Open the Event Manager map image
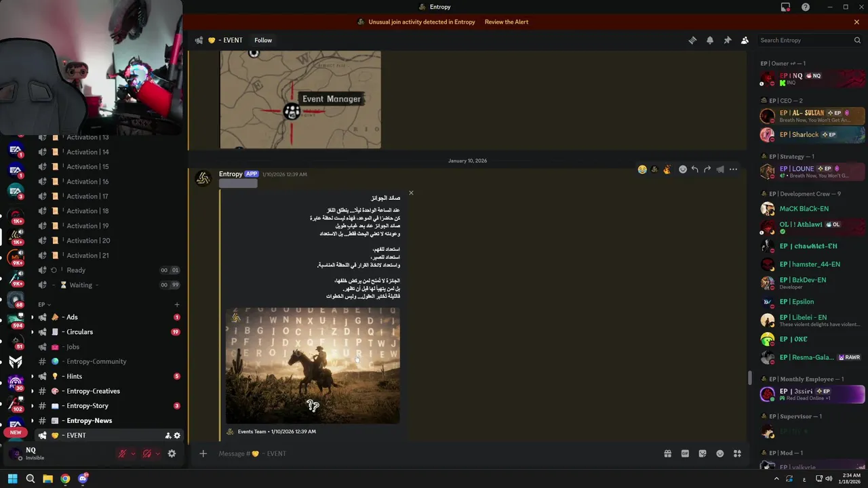The height and width of the screenshot is (488, 868). click(x=300, y=100)
